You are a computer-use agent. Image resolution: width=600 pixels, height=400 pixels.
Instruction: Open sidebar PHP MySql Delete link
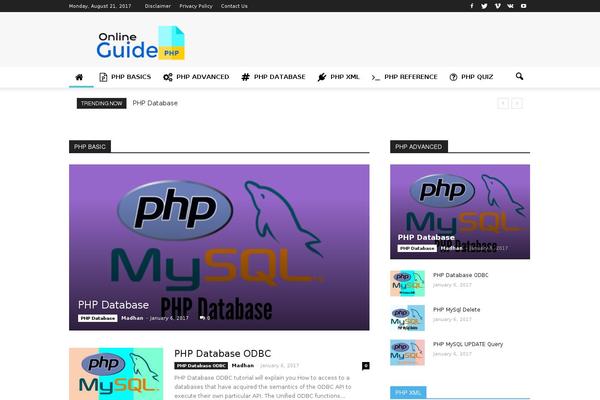[457, 309]
